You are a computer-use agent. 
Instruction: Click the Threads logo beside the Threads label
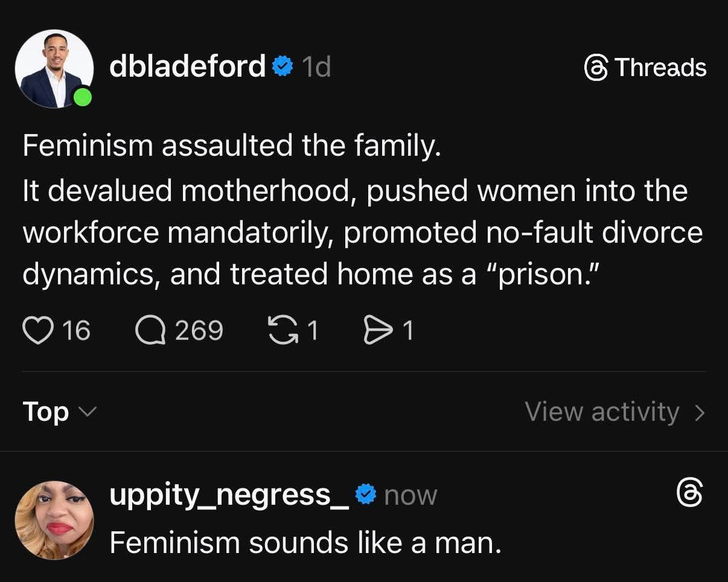point(596,68)
